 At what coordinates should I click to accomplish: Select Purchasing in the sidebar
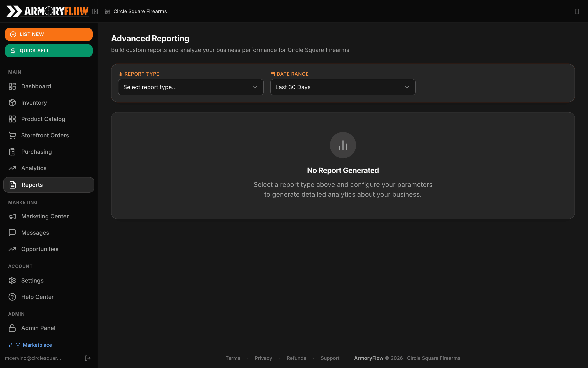49,152
